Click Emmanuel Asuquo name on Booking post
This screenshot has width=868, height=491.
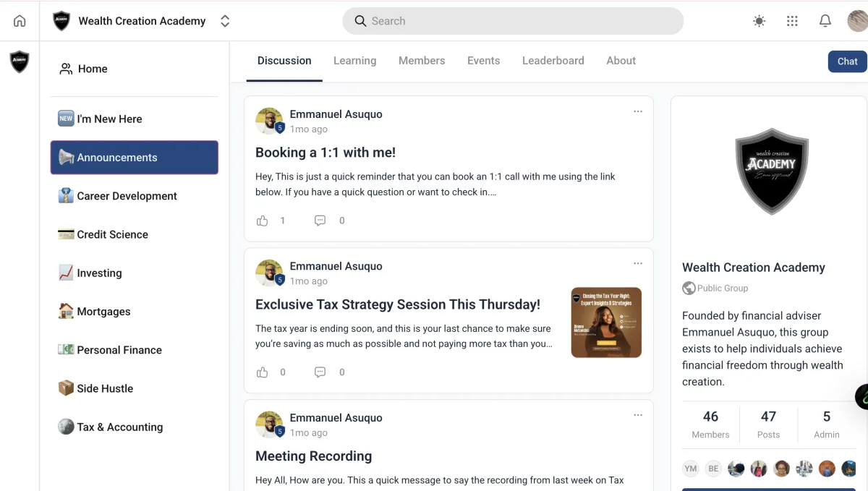[x=336, y=114]
